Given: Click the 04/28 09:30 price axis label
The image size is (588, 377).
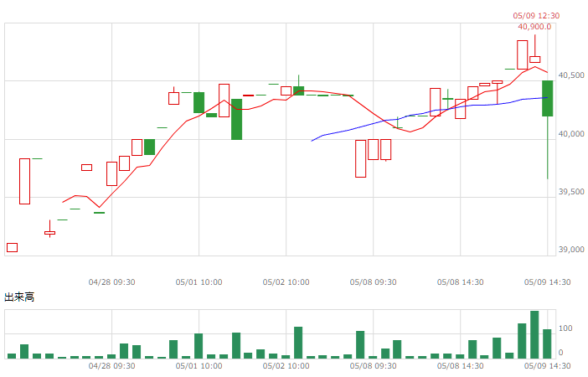Looking at the screenshot, I should click(x=111, y=282).
